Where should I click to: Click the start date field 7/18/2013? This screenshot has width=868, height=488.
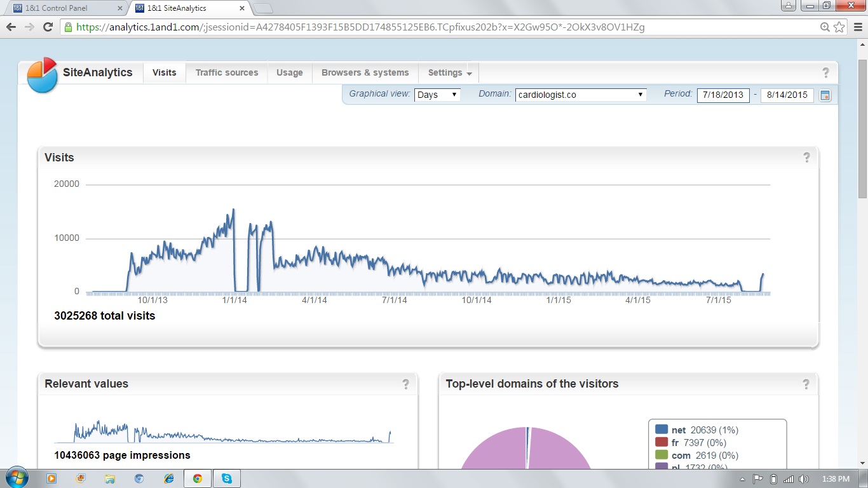(x=723, y=95)
